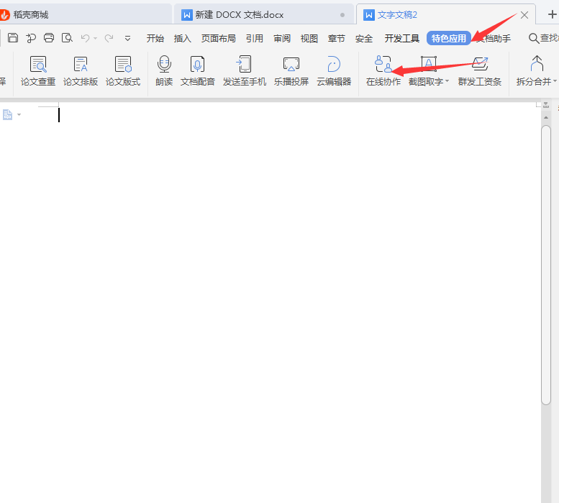The image size is (562, 503).
Task: Launch 乐播投屏 screen casting
Action: point(291,71)
